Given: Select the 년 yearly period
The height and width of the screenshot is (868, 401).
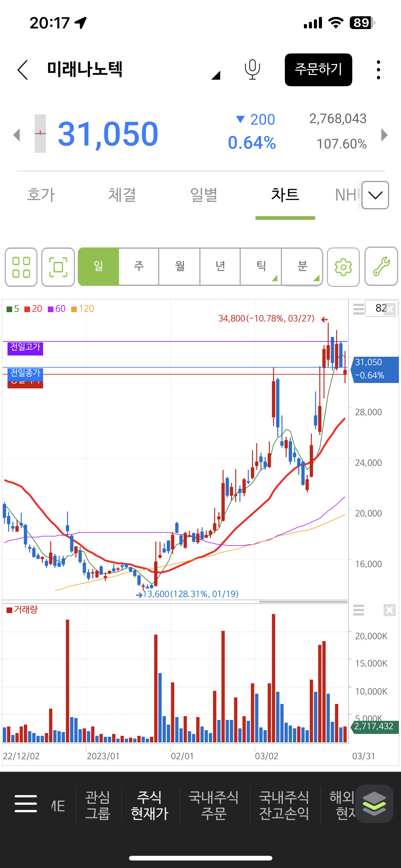Looking at the screenshot, I should coord(220,267).
